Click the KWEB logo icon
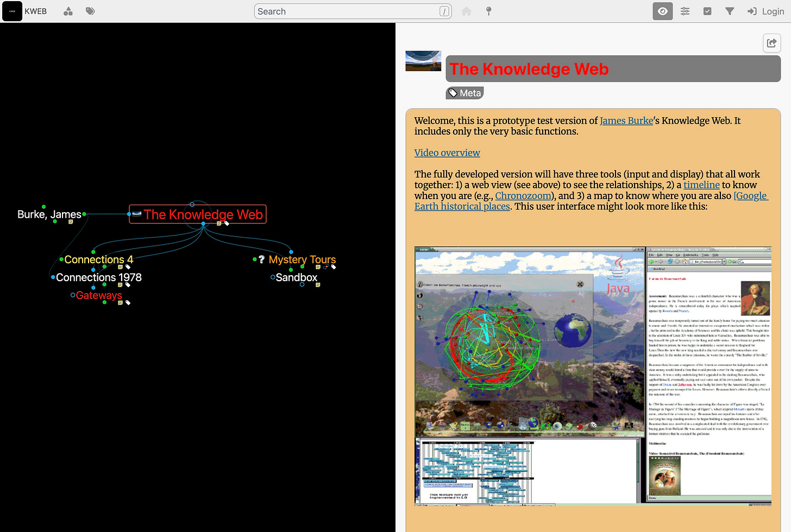 [12, 11]
